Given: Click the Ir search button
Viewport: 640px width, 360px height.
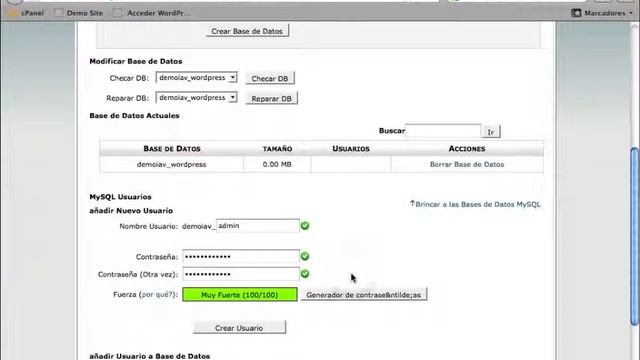Looking at the screenshot, I should 491,132.
